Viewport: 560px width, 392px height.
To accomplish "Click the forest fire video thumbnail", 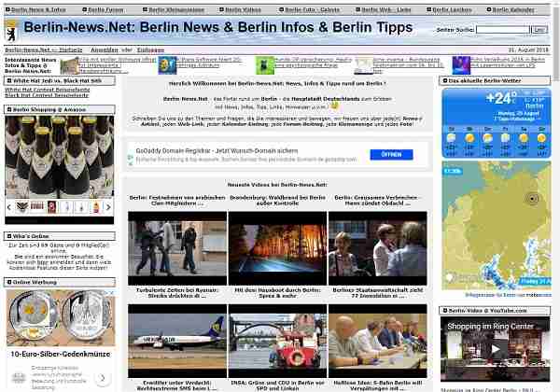I will point(277,248).
